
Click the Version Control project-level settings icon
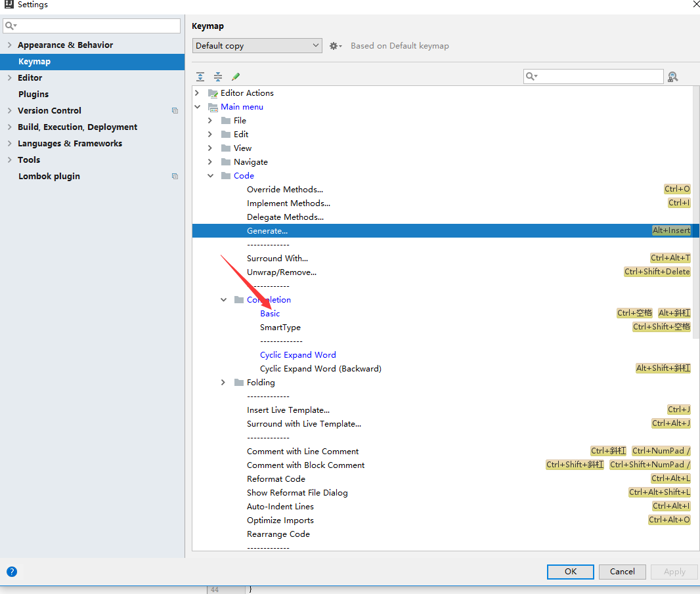tap(175, 111)
